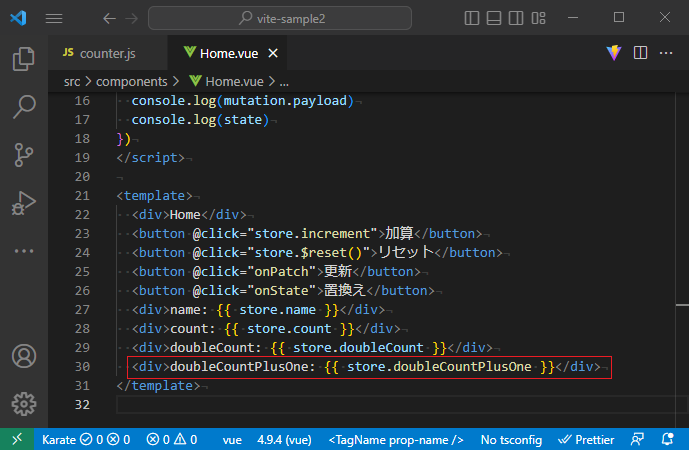The width and height of the screenshot is (689, 450).
Task: Switch to the counter.js tab
Action: pyautogui.click(x=108, y=53)
